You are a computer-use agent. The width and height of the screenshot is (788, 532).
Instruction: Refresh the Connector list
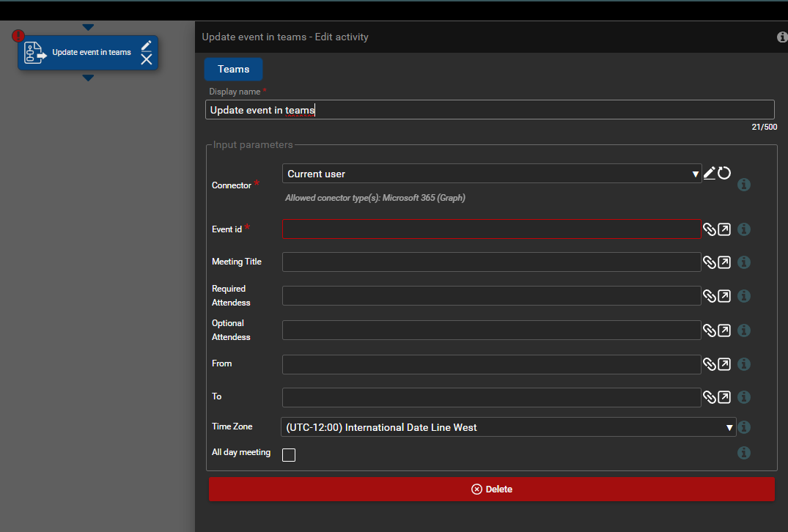coord(724,173)
